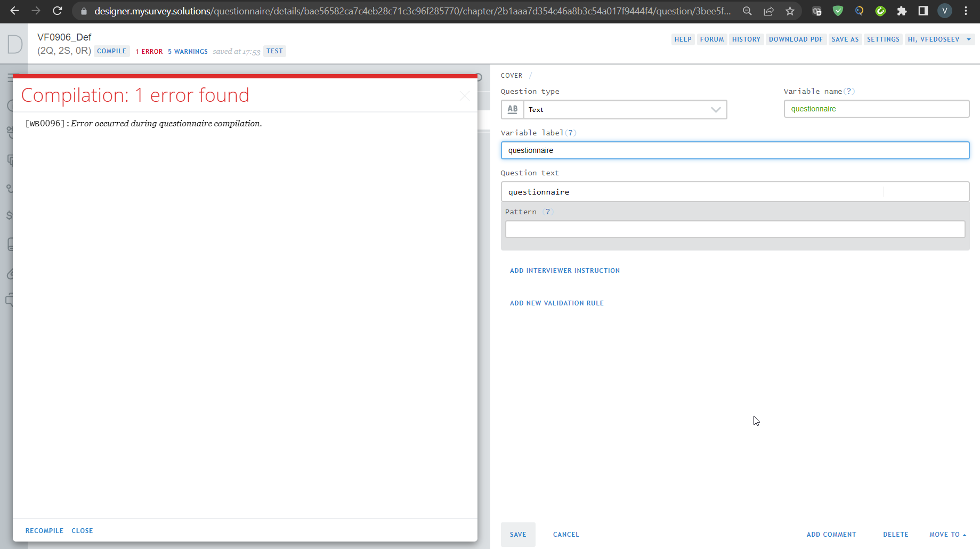Viewport: 980px width, 549px height.
Task: Click the Pattern help question mark
Action: 548,212
